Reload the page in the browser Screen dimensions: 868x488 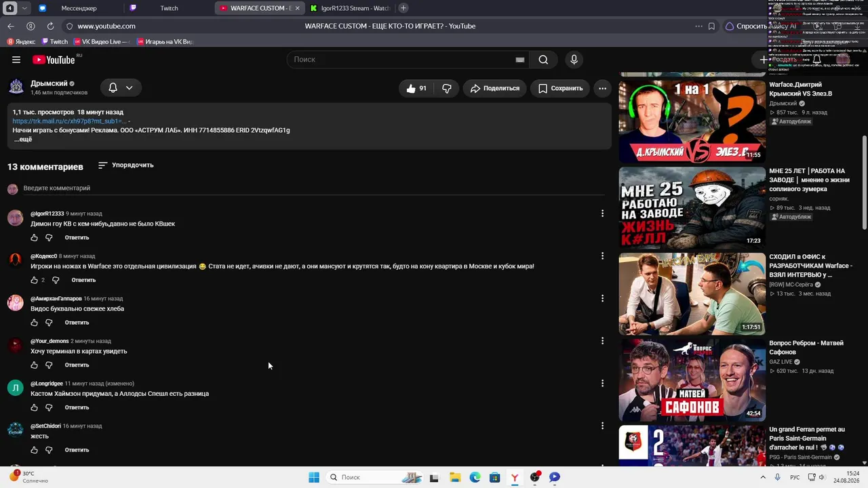50,26
